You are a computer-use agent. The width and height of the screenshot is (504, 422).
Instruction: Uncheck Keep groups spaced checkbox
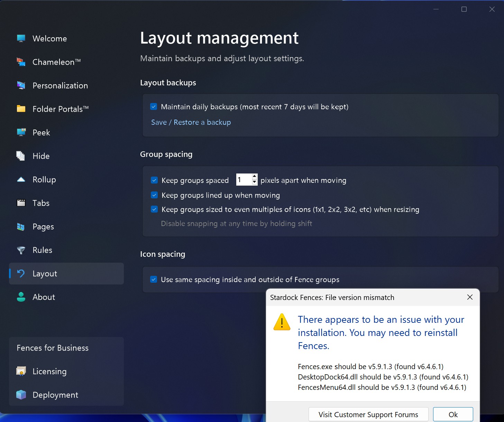click(154, 180)
